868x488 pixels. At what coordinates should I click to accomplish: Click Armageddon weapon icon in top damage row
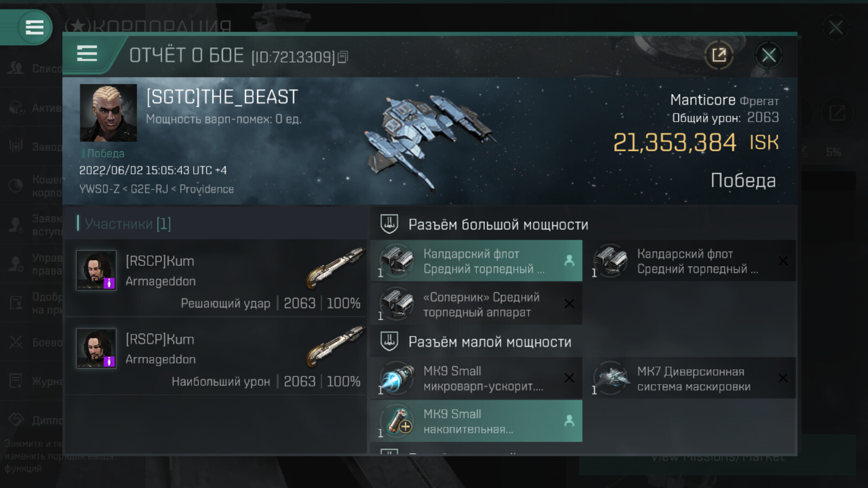click(335, 345)
